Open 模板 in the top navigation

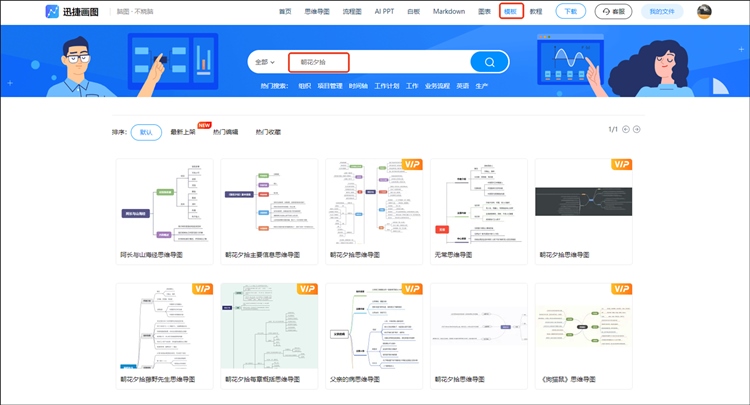tap(511, 11)
